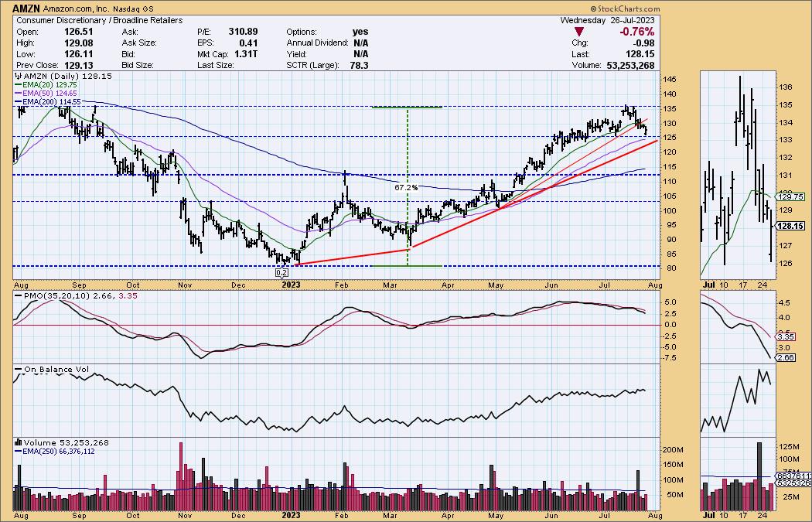
Task: Click the High value 129.08
Action: [78, 43]
